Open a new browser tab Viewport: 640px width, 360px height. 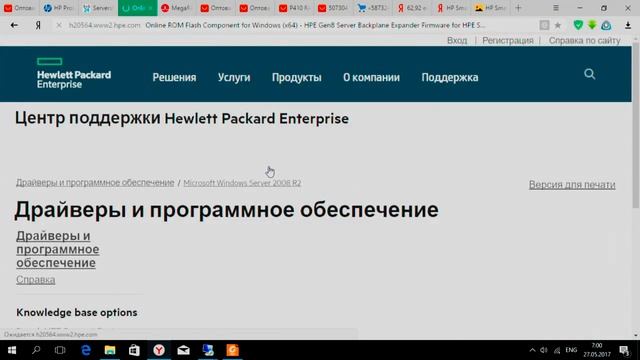click(x=518, y=8)
